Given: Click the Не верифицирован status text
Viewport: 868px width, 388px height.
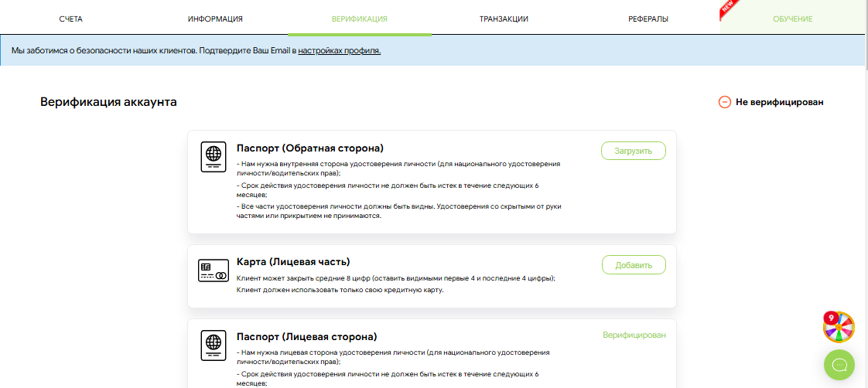Looking at the screenshot, I should click(779, 102).
